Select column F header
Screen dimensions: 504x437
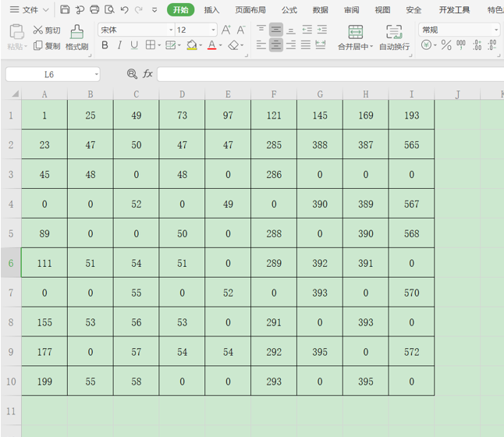click(x=274, y=94)
